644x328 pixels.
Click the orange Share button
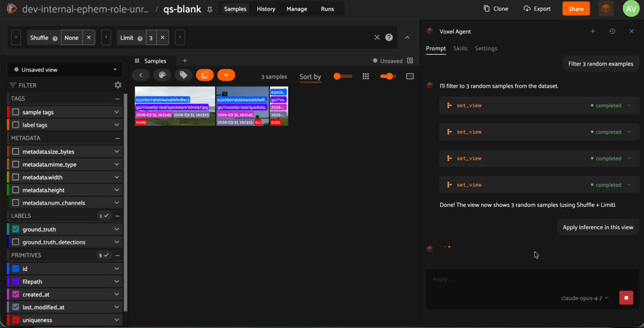click(576, 9)
